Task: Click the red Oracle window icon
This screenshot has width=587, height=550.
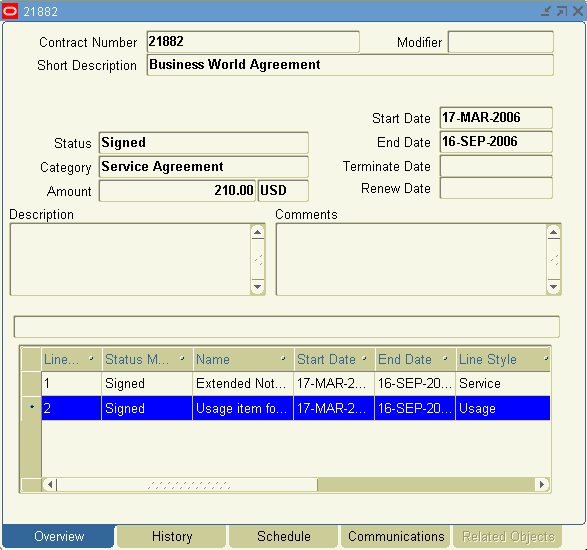Action: click(10, 11)
